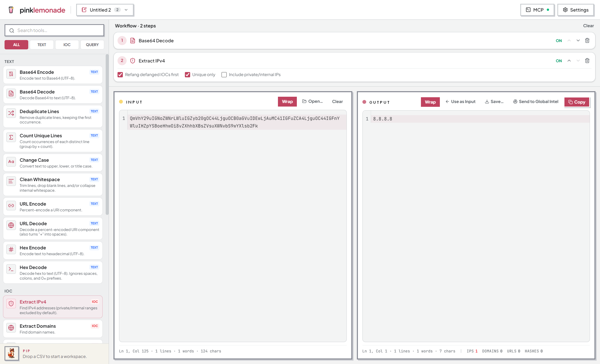Screen dimensions: 600x364
Task: Toggle Wrap in the input pane
Action: 287,102
